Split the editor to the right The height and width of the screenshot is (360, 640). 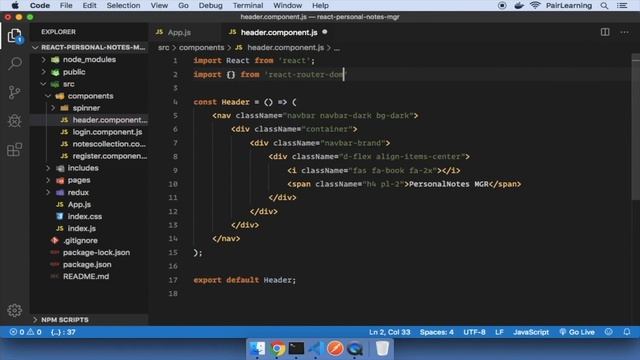tap(605, 32)
